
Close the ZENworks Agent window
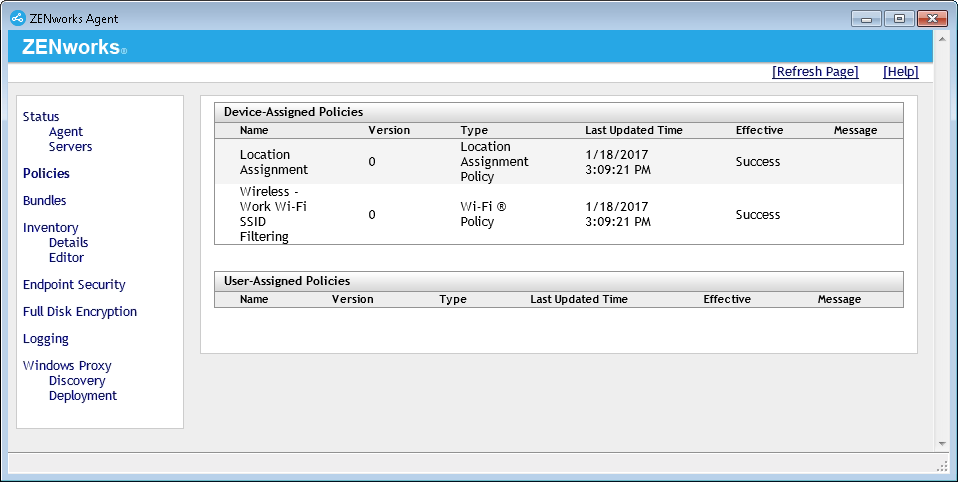932,19
